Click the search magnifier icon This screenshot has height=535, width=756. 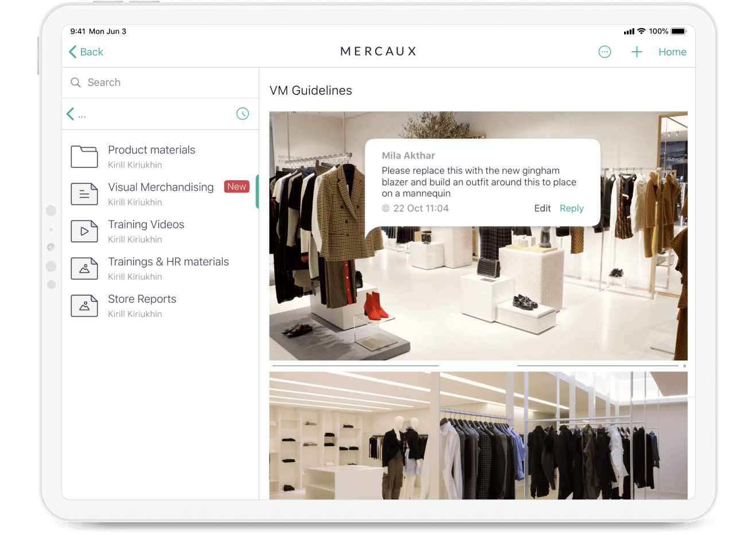point(76,83)
